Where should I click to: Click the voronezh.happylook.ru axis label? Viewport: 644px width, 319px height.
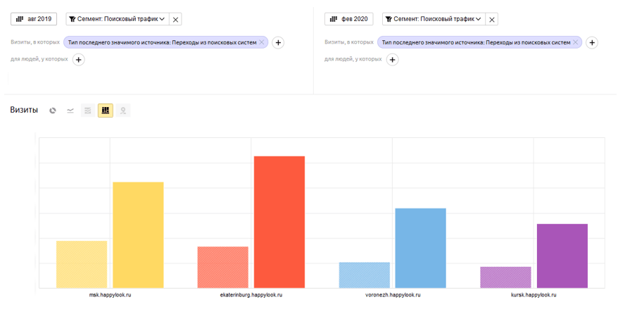(393, 295)
